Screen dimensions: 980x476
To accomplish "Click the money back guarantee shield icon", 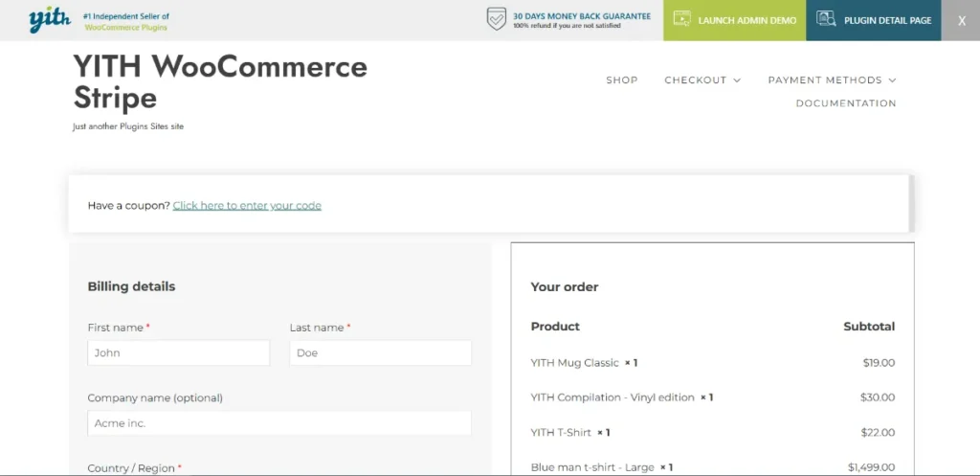I will tap(496, 20).
